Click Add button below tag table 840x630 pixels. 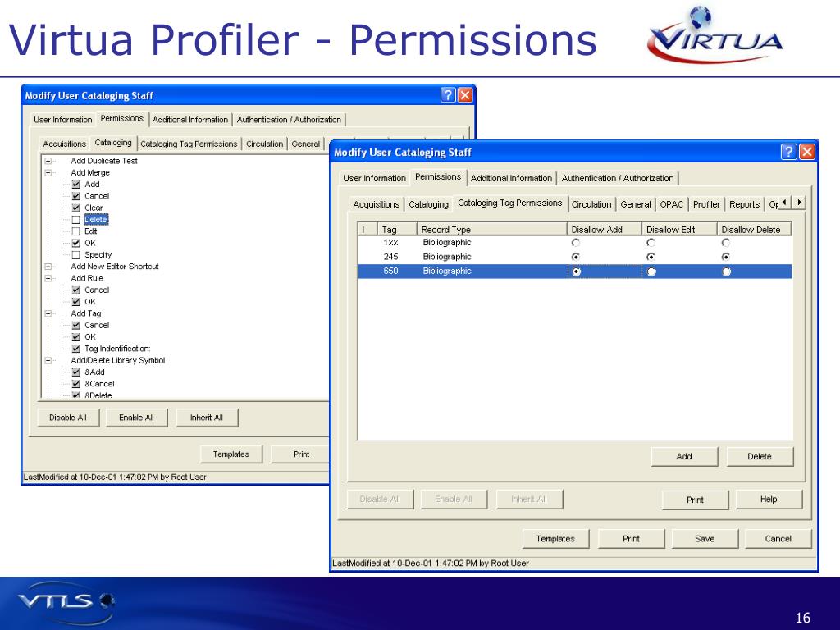(x=684, y=456)
